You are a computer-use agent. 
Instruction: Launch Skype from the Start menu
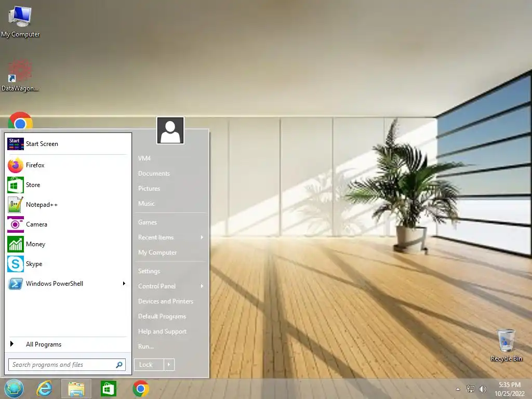click(16, 263)
